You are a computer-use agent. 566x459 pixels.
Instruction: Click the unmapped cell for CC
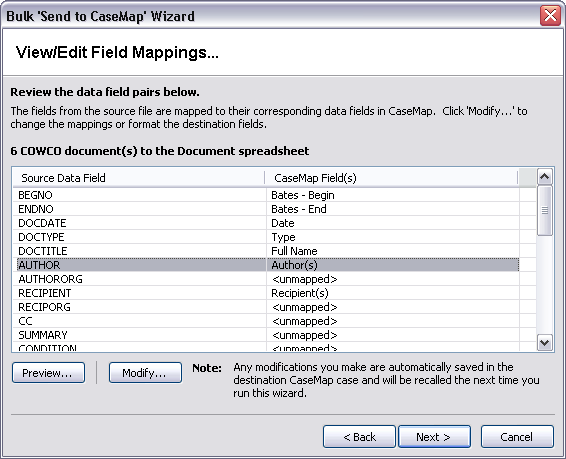[393, 321]
